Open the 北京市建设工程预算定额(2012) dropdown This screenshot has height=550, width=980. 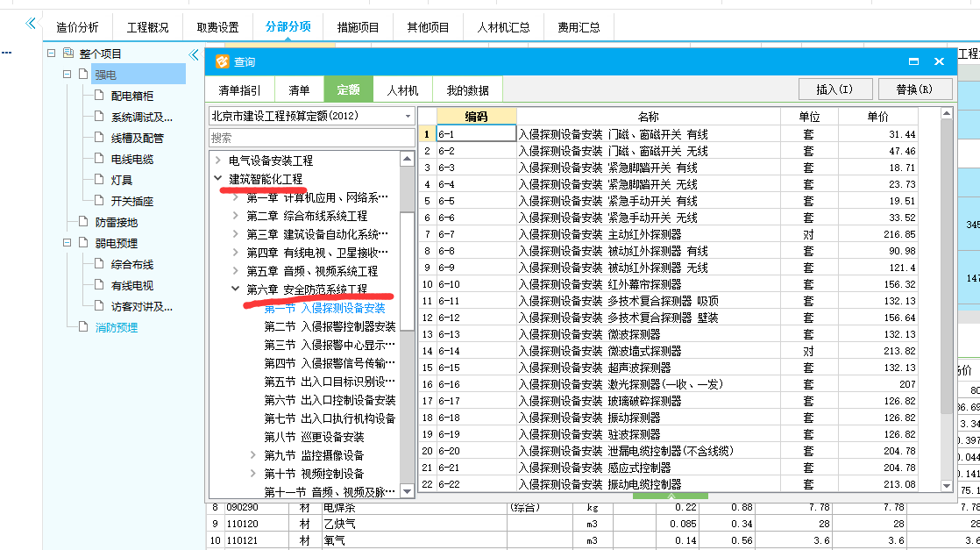click(408, 116)
